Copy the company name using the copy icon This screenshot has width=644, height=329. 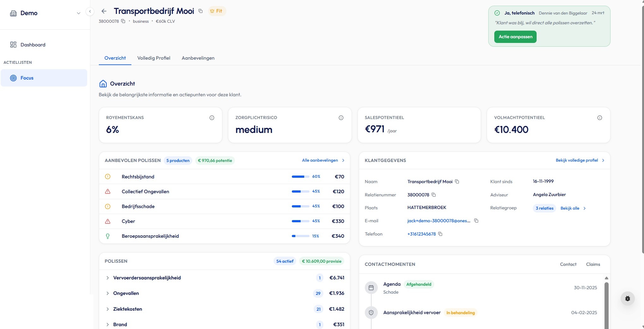[200, 11]
